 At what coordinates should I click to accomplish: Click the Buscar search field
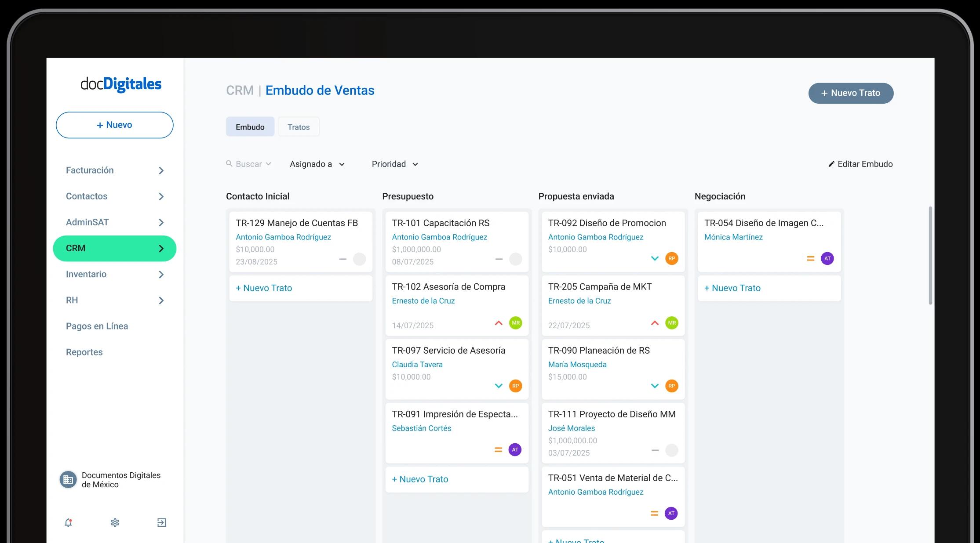pyautogui.click(x=248, y=163)
